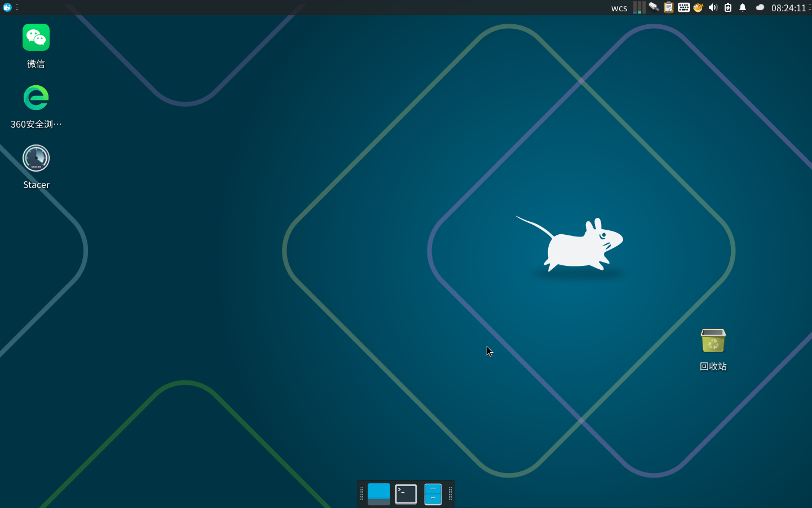Open the volume control speaker icon
This screenshot has height=508, width=812.
(713, 7)
